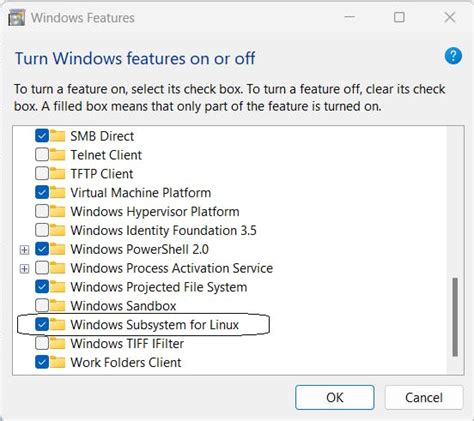Maximize the Windows Features dialog
This screenshot has height=421, width=474.
pyautogui.click(x=399, y=17)
